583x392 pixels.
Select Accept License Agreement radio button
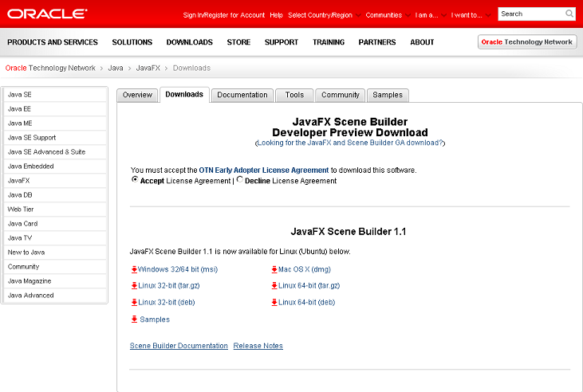coord(135,179)
